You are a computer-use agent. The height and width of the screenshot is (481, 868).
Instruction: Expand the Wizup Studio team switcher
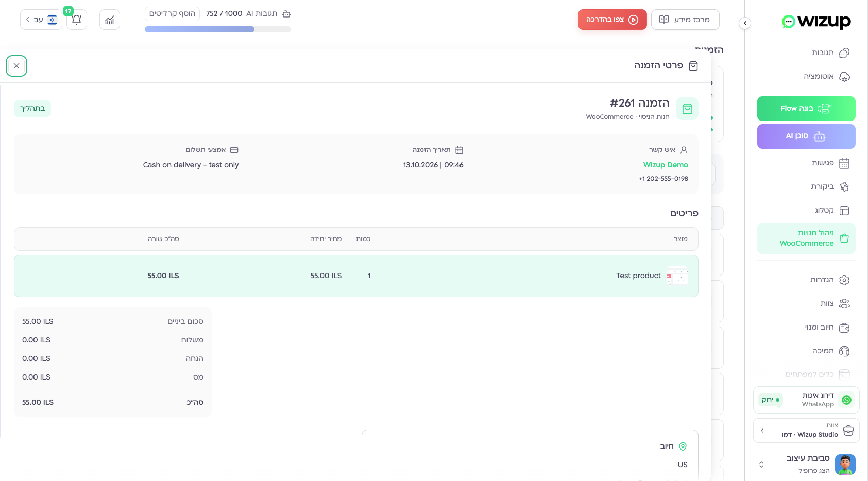click(806, 431)
